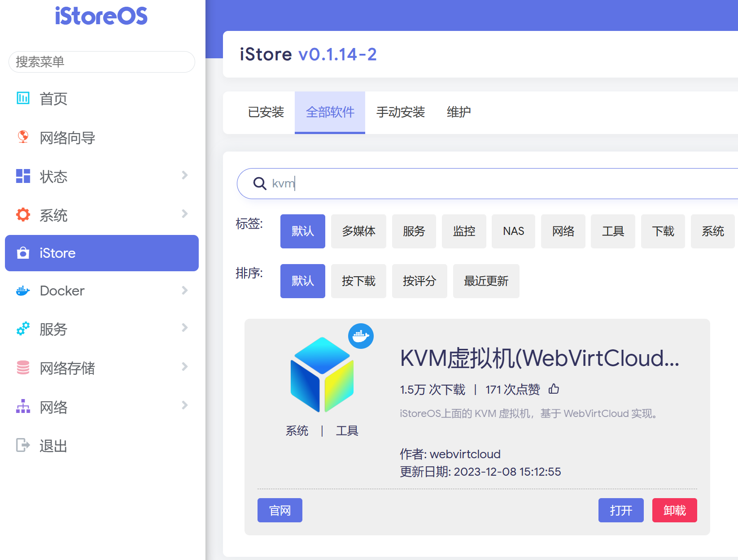Open the 首页 menu item
The image size is (738, 560).
point(102,99)
